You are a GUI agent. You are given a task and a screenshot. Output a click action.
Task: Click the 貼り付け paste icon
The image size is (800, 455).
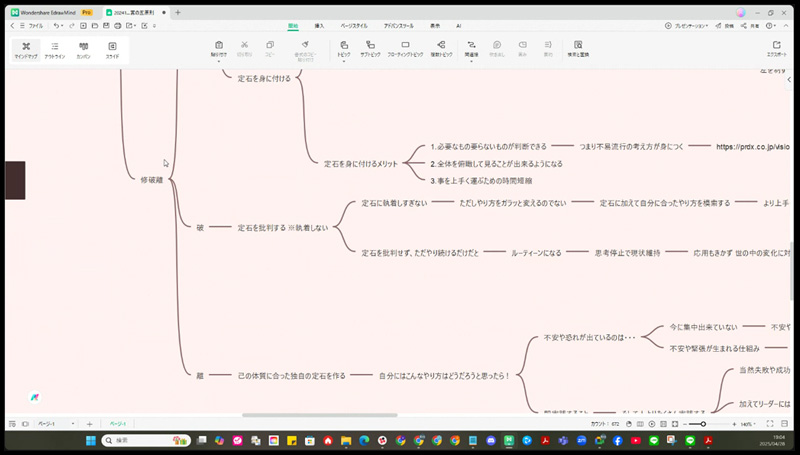[218, 47]
